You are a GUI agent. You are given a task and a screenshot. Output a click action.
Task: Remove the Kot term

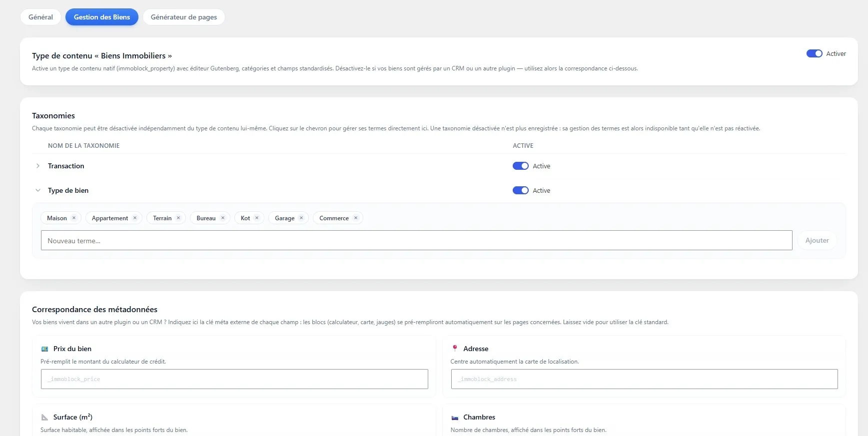pos(257,218)
